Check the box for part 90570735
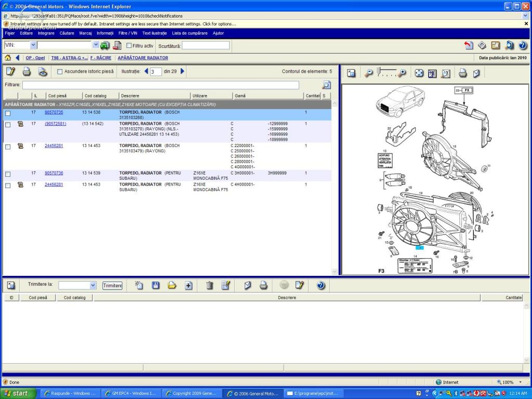The width and height of the screenshot is (532, 399). [8, 113]
